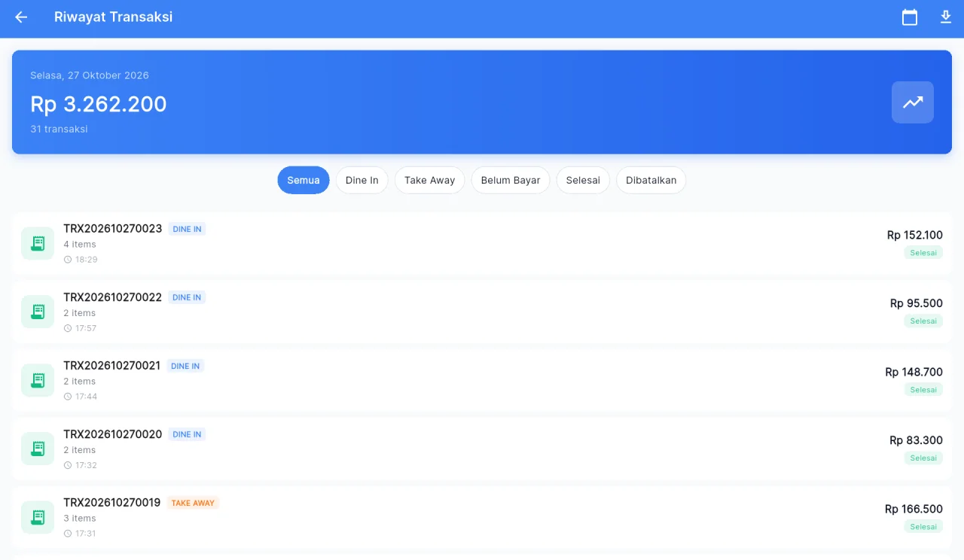Click the 3 items label
The image size is (964, 560).
point(80,519)
